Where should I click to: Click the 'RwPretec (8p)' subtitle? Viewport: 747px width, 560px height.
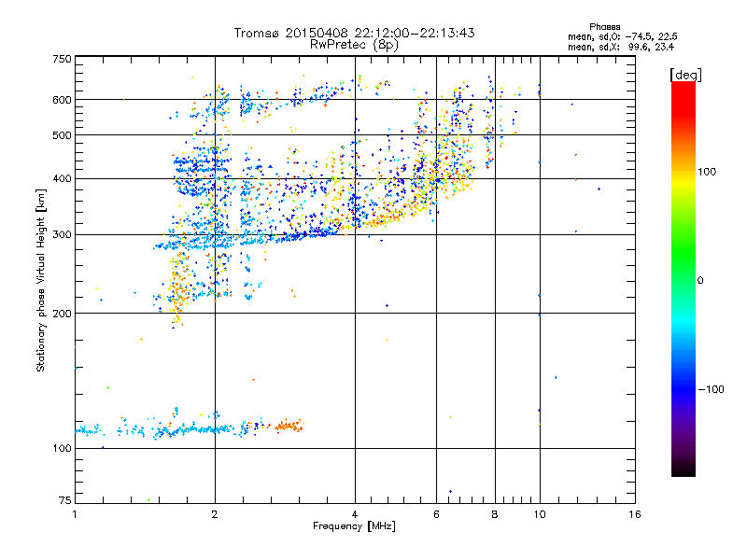354,45
